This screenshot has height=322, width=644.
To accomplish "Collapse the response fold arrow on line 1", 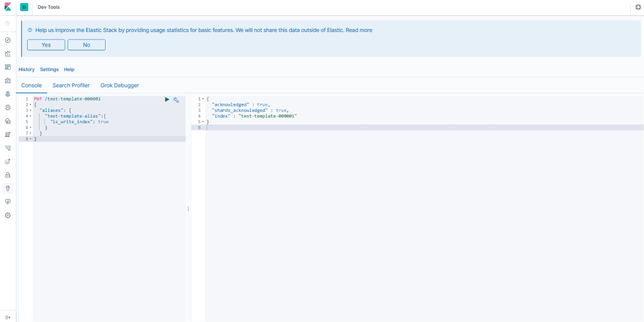I will (203, 99).
